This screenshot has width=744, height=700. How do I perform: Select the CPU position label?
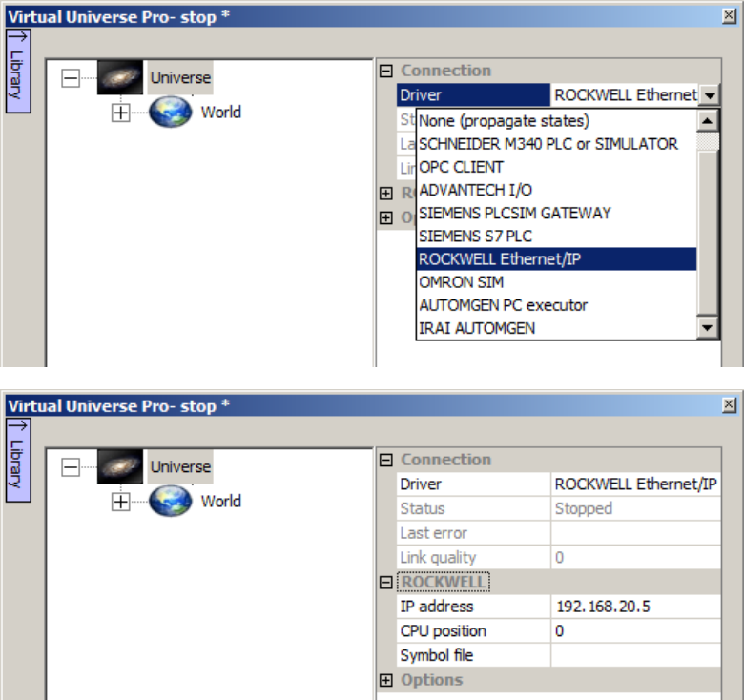point(473,631)
